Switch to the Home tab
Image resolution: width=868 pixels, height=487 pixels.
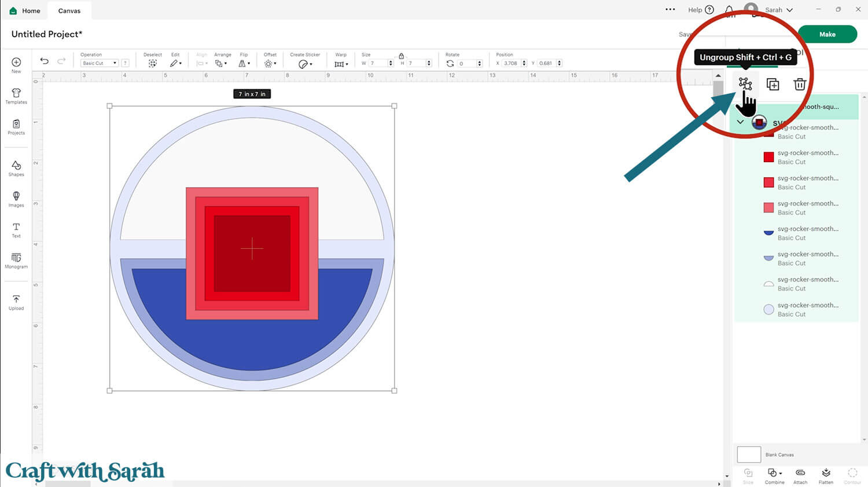coord(25,10)
